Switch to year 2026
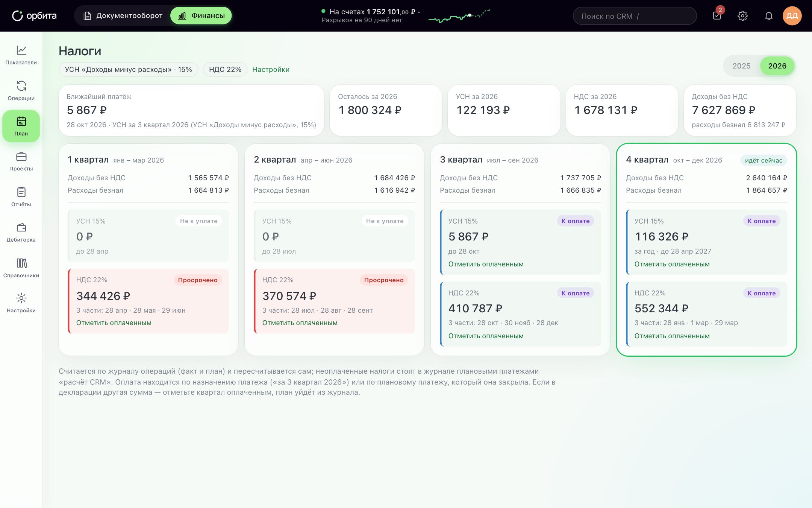 tap(777, 66)
